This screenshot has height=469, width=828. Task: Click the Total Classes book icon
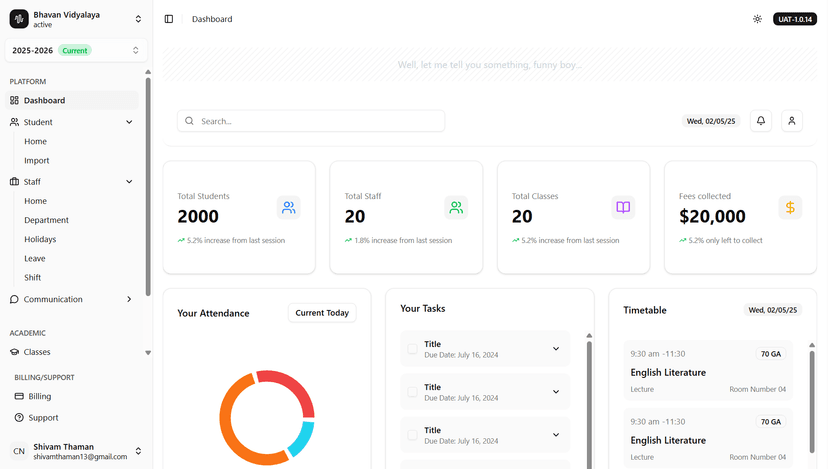623,208
